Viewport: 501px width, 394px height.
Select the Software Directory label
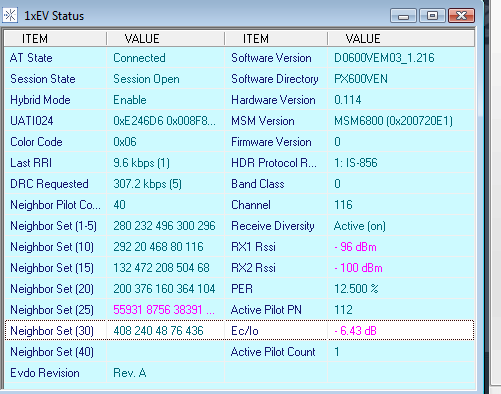[x=275, y=79]
